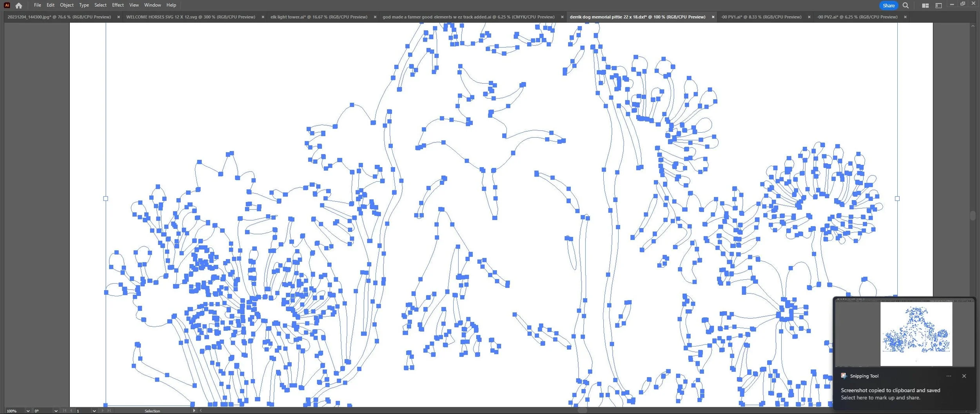Image resolution: width=980 pixels, height=414 pixels.
Task: Expand the zoom level dropdown
Action: tap(28, 411)
